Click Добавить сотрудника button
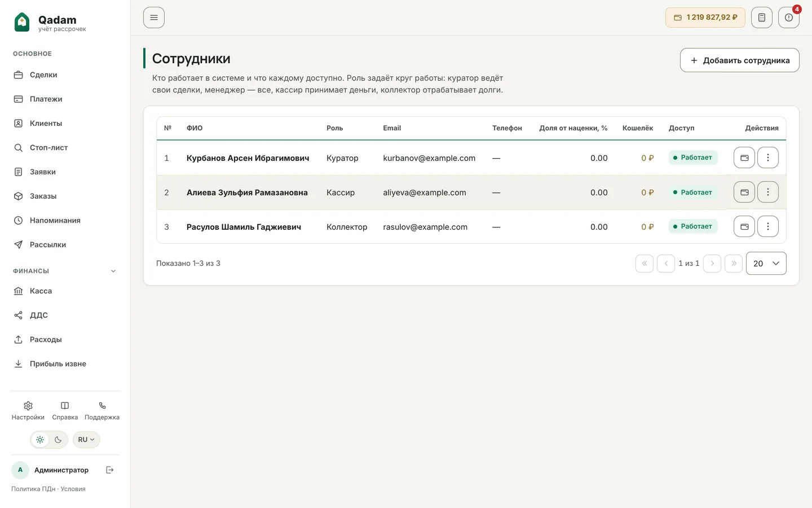Viewport: 812px width, 508px height. click(740, 60)
